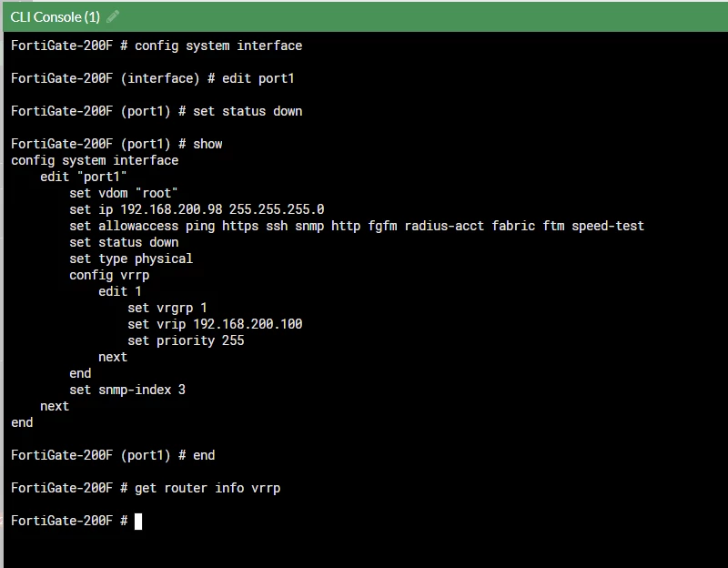This screenshot has width=728, height=568.
Task: Select the CLI Console (1) title
Action: point(56,16)
